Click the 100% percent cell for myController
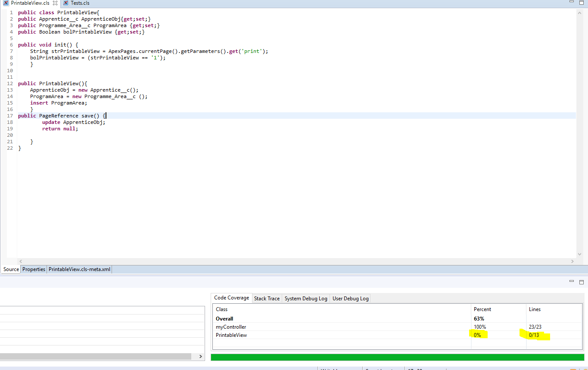The image size is (588, 370). [480, 327]
